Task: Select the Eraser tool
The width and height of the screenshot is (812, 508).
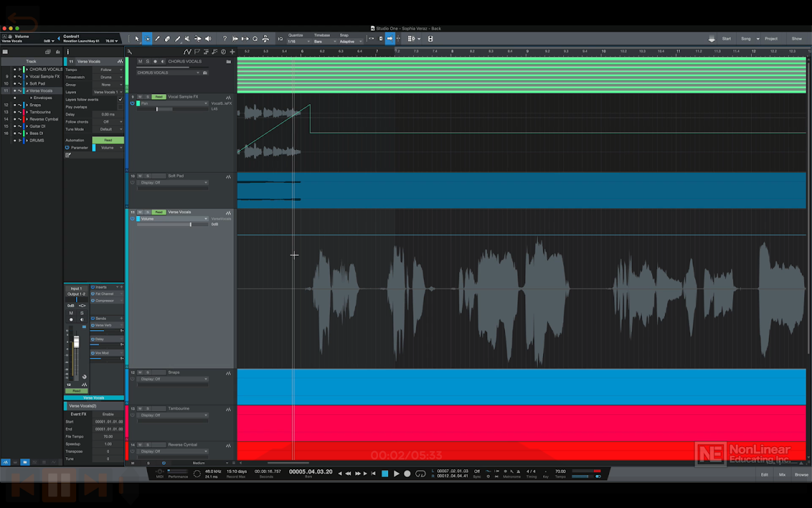Action: pos(167,39)
